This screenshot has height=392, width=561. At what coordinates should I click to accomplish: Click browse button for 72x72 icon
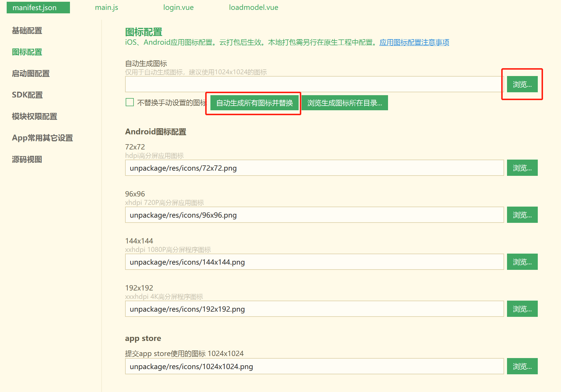pos(522,168)
